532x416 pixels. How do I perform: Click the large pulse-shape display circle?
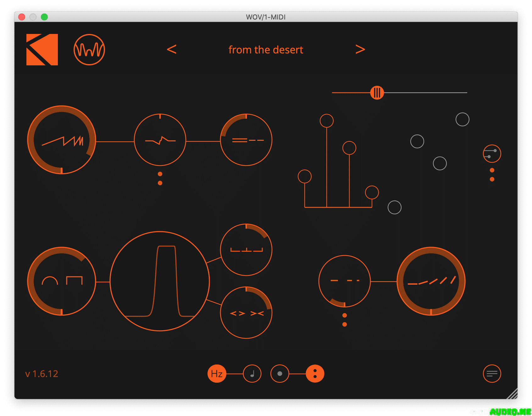coord(160,281)
